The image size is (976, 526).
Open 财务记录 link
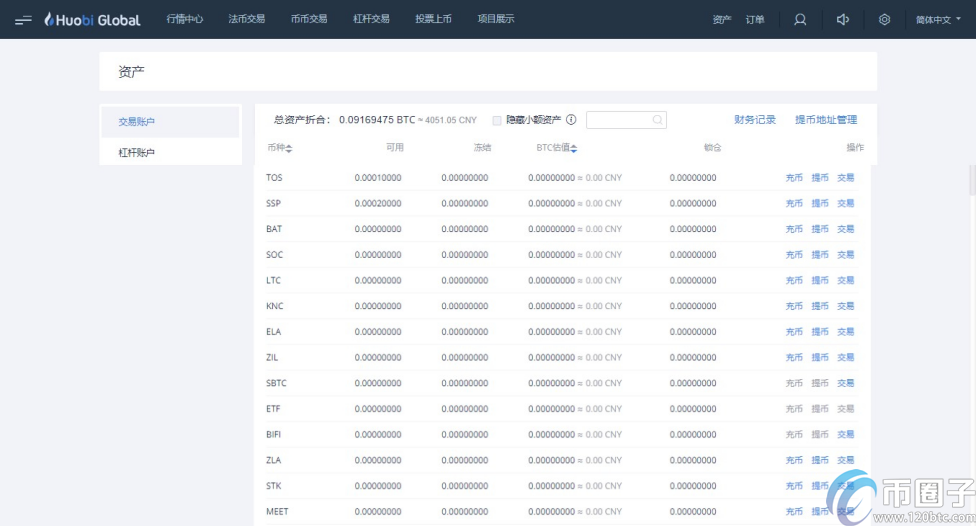755,120
